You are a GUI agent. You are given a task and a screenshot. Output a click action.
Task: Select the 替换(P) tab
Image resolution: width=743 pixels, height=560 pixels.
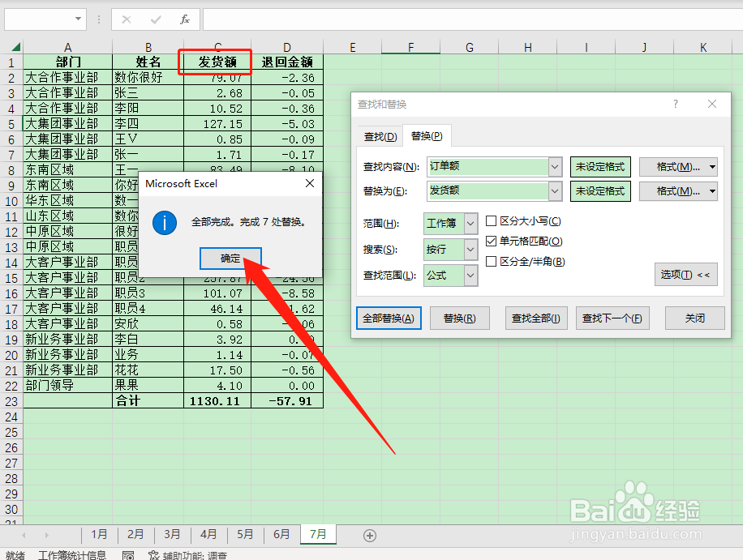[x=427, y=136]
